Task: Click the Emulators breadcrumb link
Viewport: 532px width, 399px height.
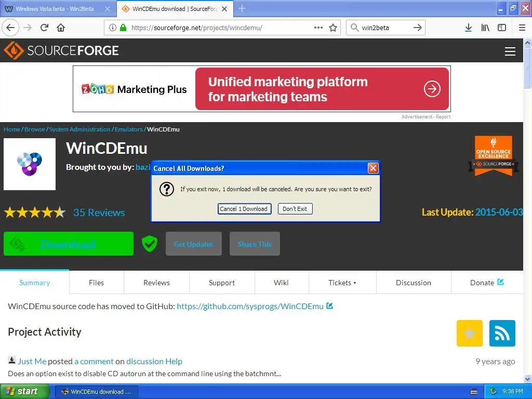Action: coord(129,129)
